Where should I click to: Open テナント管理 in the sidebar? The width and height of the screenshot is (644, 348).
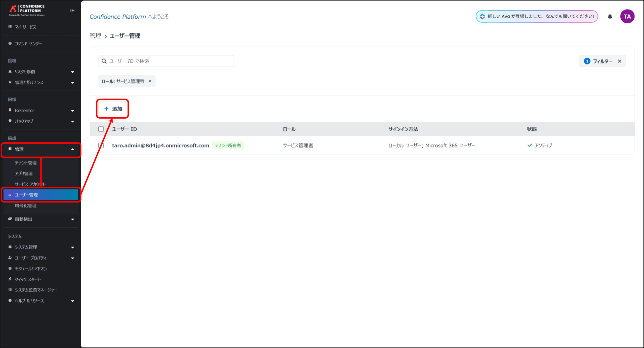click(26, 163)
